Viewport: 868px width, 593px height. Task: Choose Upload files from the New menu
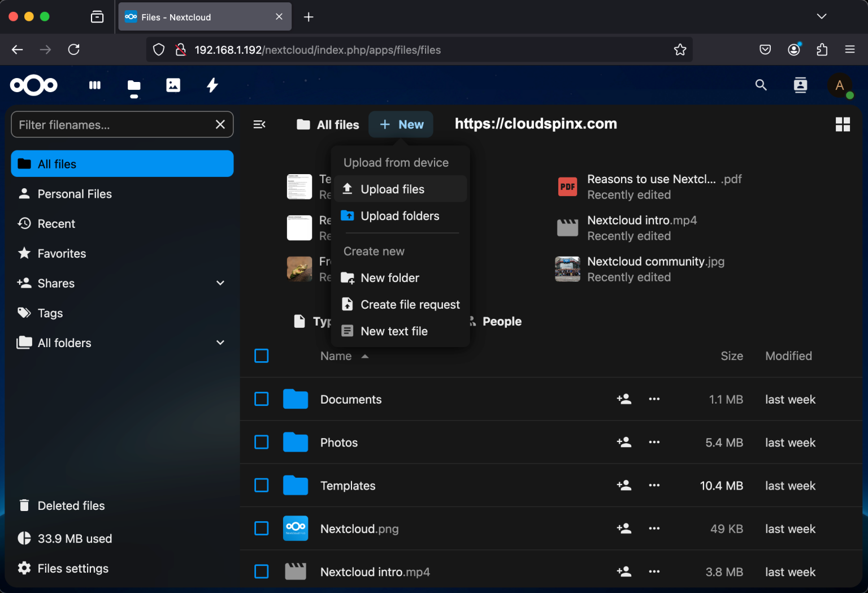(392, 189)
